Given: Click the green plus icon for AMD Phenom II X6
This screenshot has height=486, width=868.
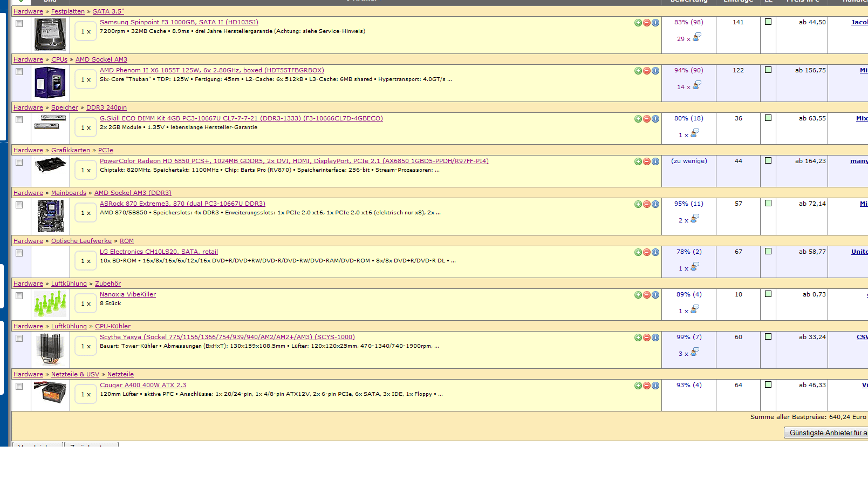Looking at the screenshot, I should coord(638,71).
